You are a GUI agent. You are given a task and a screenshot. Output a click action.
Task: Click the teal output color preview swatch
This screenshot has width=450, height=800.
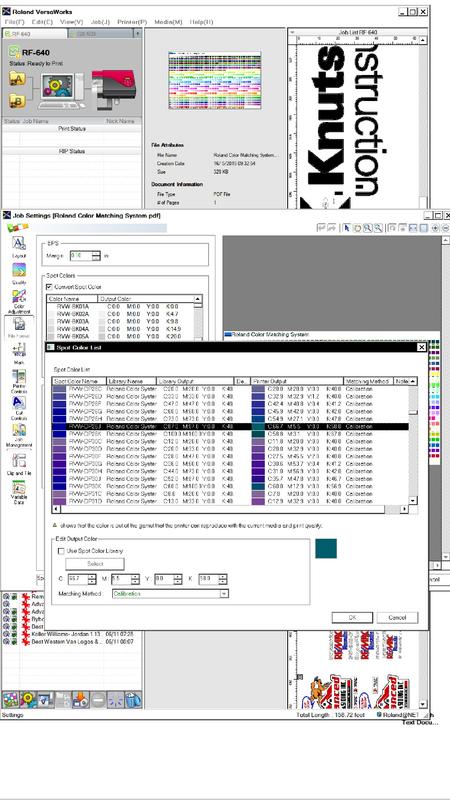point(326,548)
